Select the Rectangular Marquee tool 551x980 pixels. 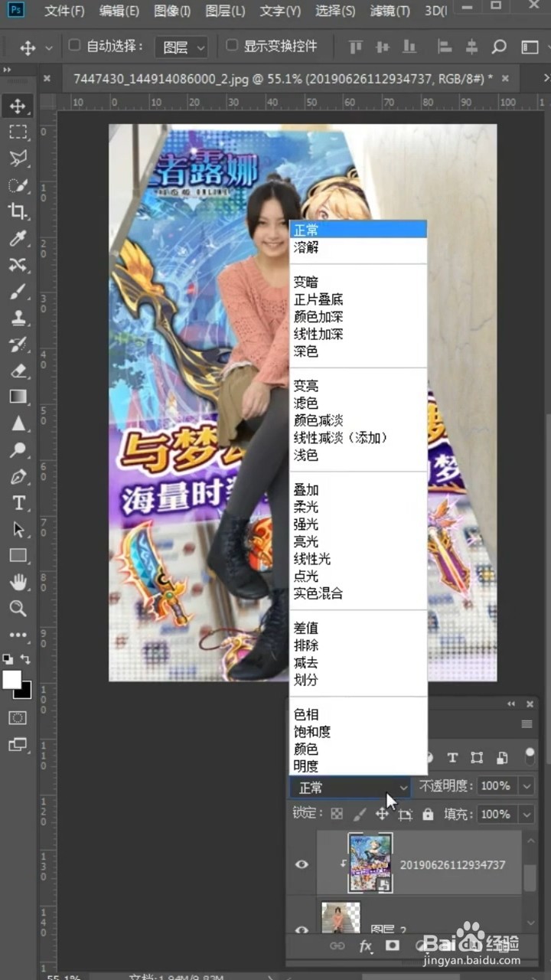click(x=18, y=132)
